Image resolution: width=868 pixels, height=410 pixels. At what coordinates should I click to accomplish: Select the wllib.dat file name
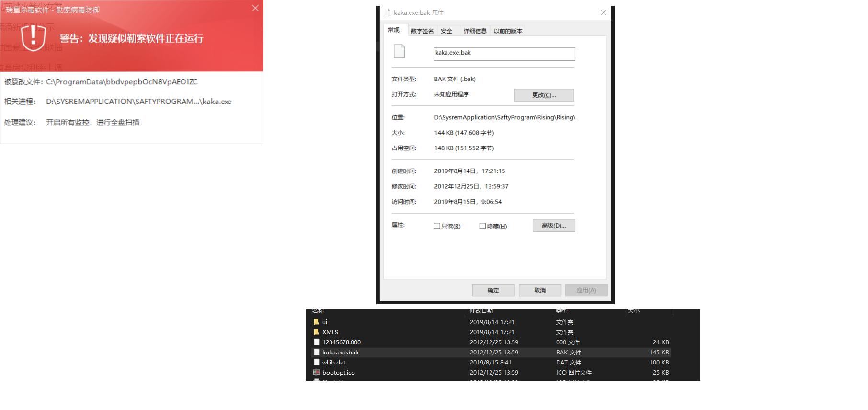point(334,362)
